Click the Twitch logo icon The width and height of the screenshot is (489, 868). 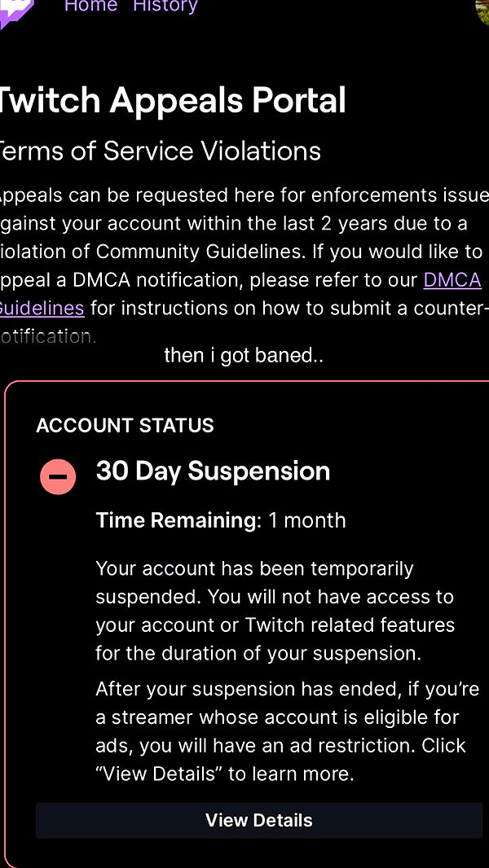tap(16, 10)
